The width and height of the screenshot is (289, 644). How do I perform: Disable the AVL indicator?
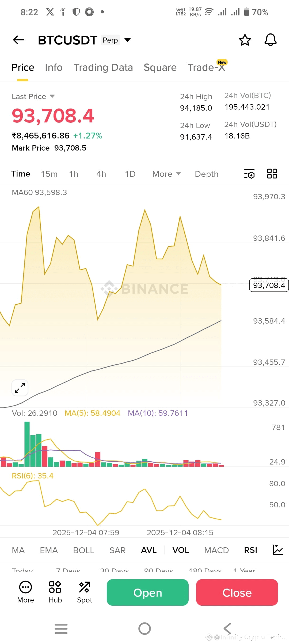click(149, 550)
